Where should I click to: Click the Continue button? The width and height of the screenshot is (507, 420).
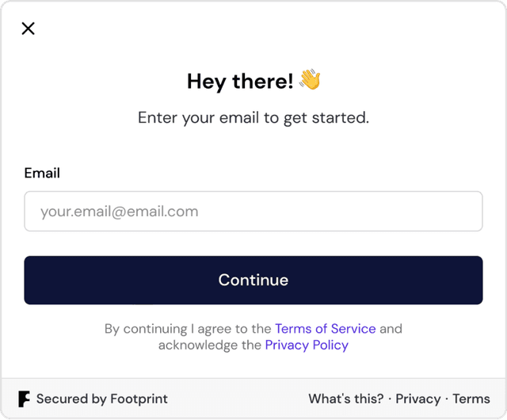pos(253,281)
